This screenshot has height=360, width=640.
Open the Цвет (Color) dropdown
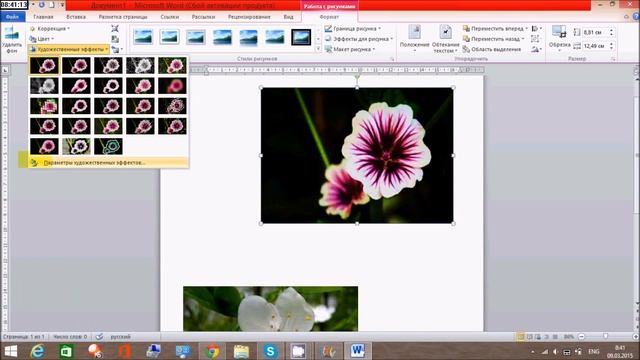pos(42,39)
